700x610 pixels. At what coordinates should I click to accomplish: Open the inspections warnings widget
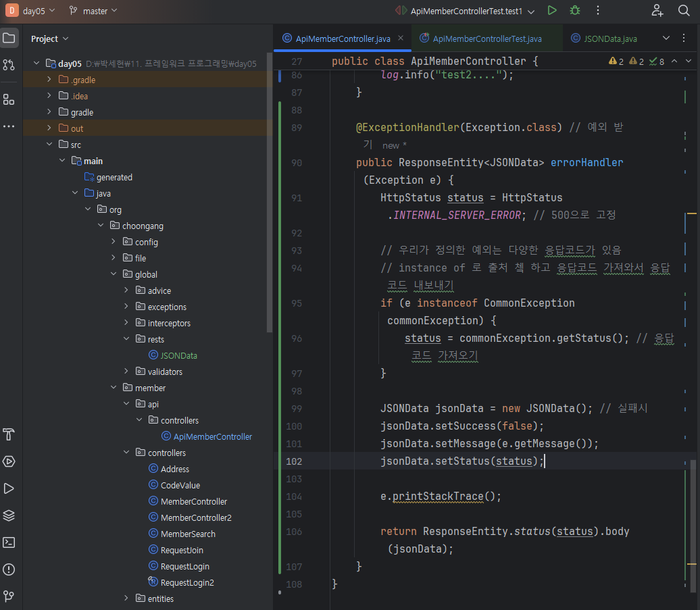coord(636,61)
